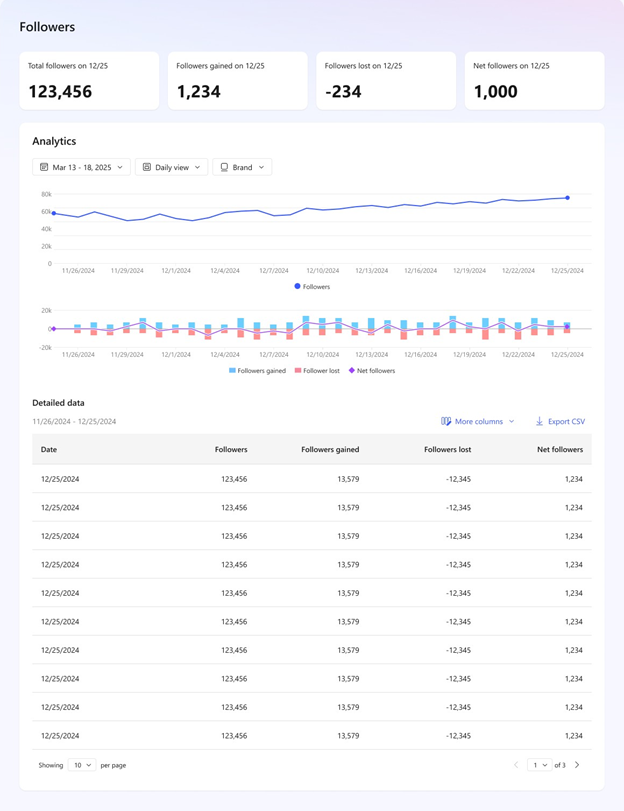The width and height of the screenshot is (624, 811).
Task: Open the Daily view dropdown
Action: [170, 167]
